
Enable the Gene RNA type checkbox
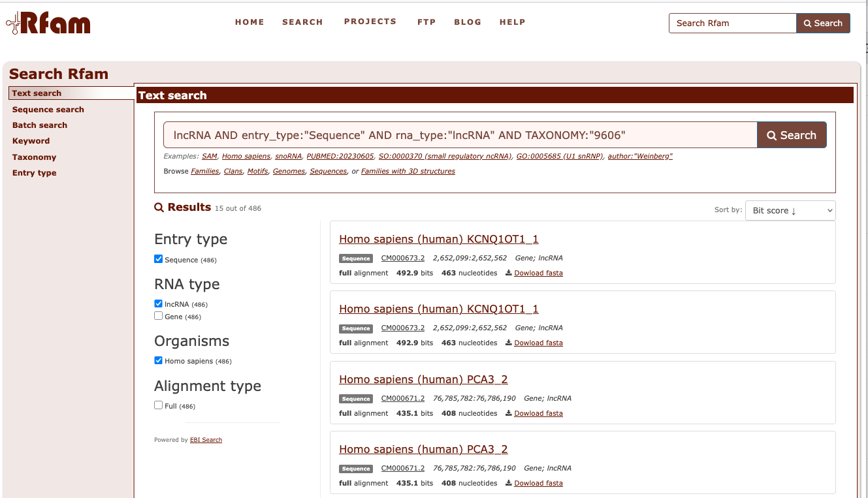pyautogui.click(x=158, y=316)
